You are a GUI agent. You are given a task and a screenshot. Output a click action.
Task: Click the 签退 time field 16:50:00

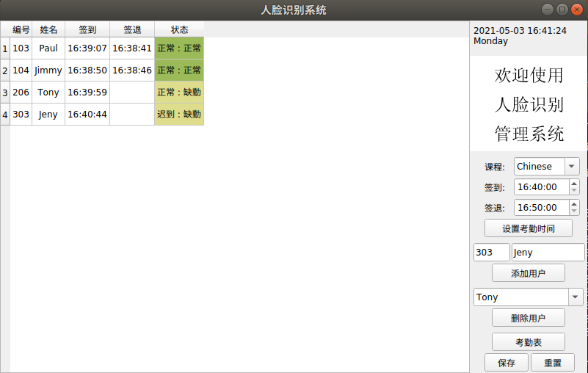pos(542,208)
